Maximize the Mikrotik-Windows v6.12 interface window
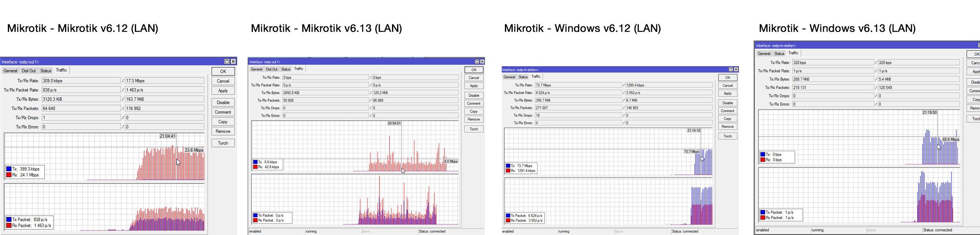 (x=731, y=69)
